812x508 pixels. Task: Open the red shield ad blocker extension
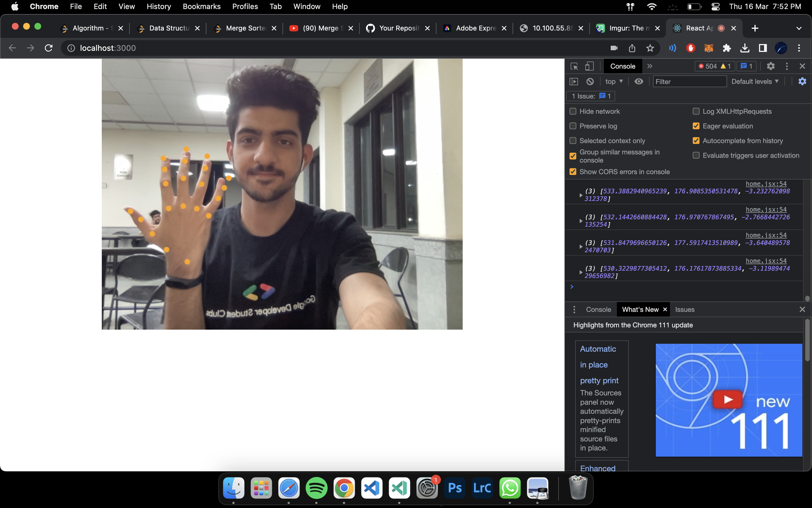click(x=690, y=48)
